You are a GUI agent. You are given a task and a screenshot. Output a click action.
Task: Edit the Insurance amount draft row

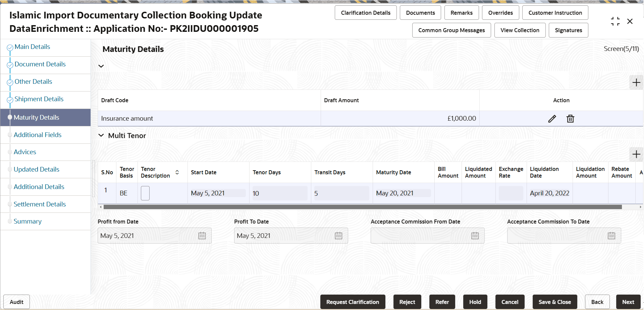(x=552, y=119)
